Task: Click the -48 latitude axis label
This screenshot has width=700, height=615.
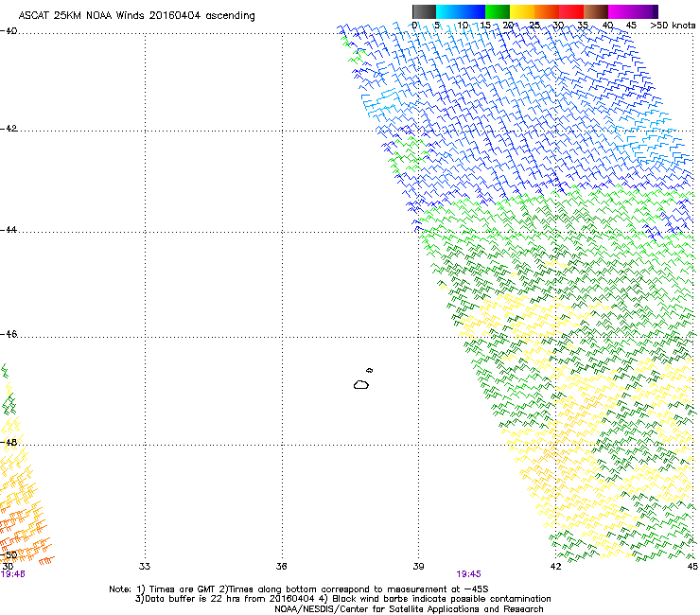Action: coord(9,442)
